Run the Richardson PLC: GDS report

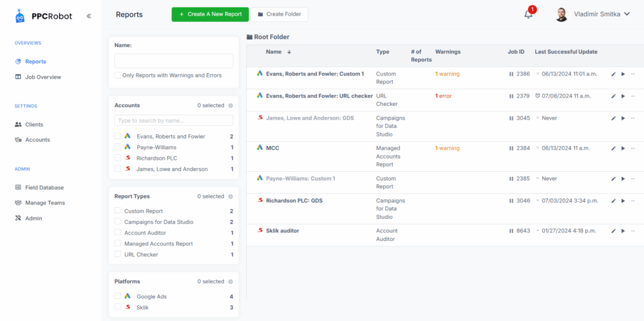tap(623, 201)
